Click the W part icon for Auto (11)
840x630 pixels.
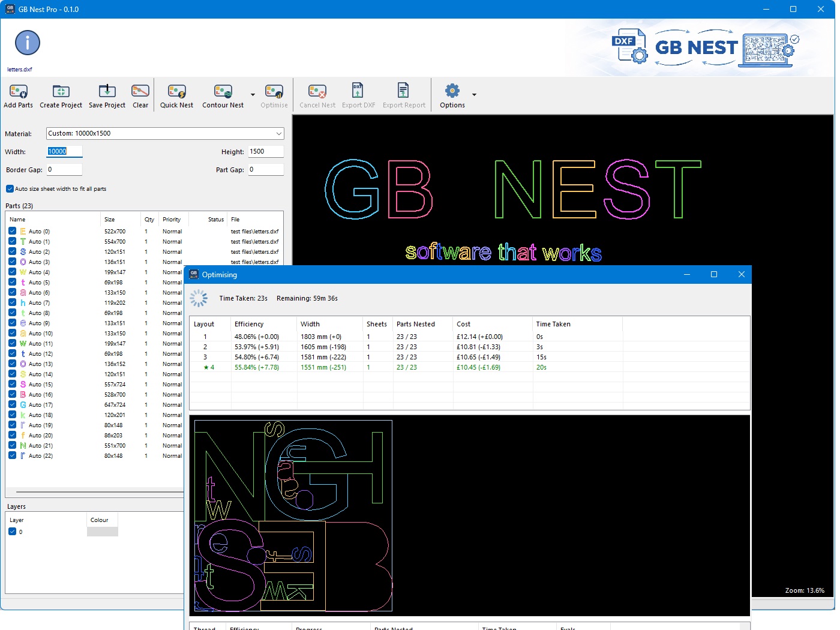click(x=23, y=344)
